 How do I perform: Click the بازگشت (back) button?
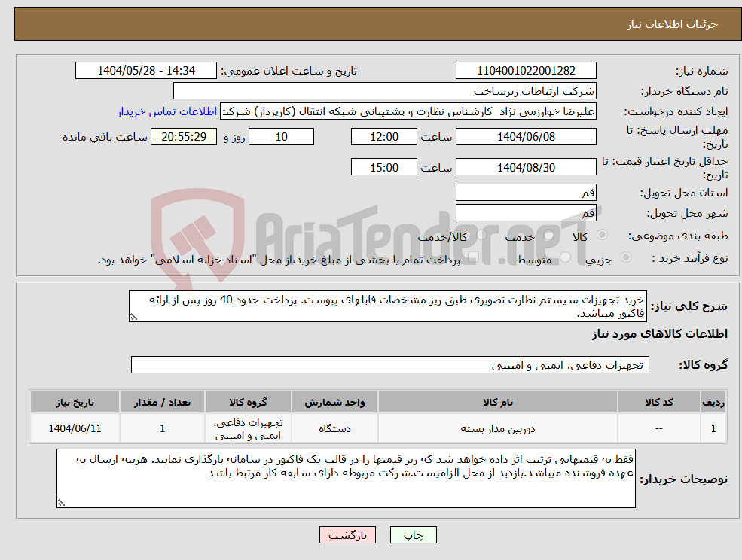[347, 535]
